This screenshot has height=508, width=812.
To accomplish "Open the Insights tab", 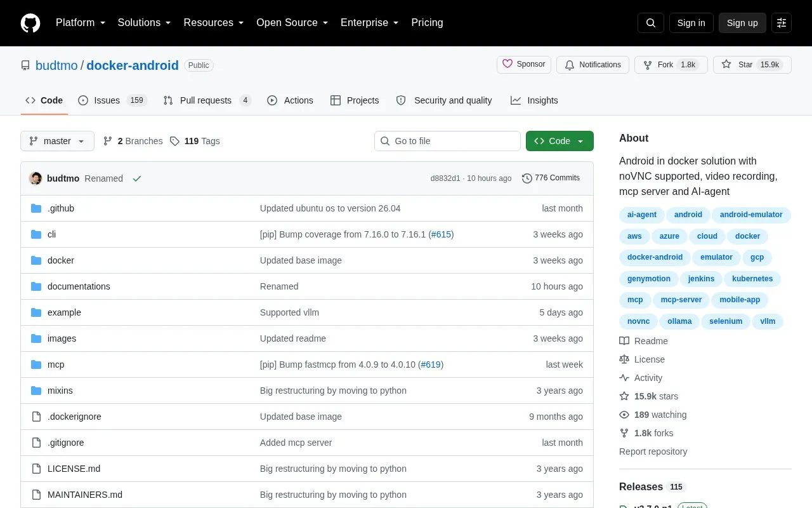I will point(534,100).
